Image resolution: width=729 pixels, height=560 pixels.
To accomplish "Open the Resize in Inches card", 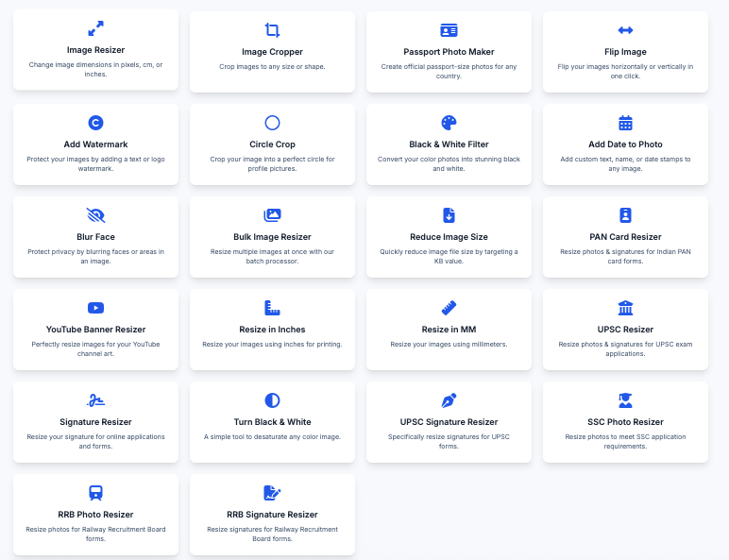I will point(272,330).
